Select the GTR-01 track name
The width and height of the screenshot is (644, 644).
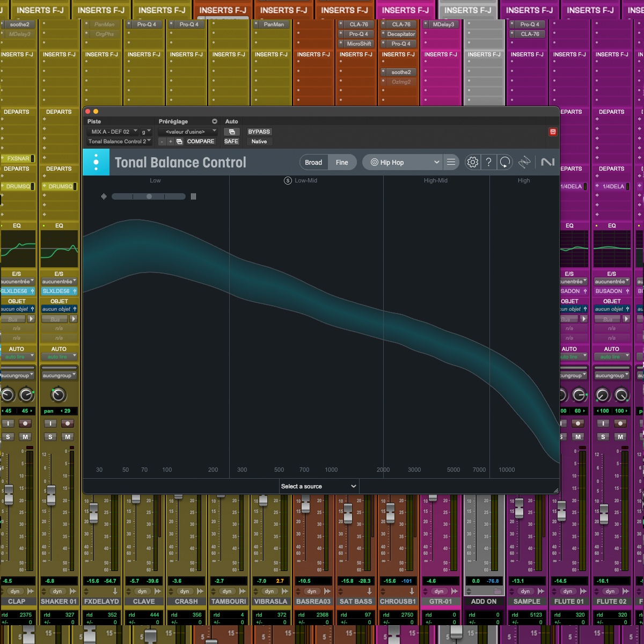tap(440, 602)
